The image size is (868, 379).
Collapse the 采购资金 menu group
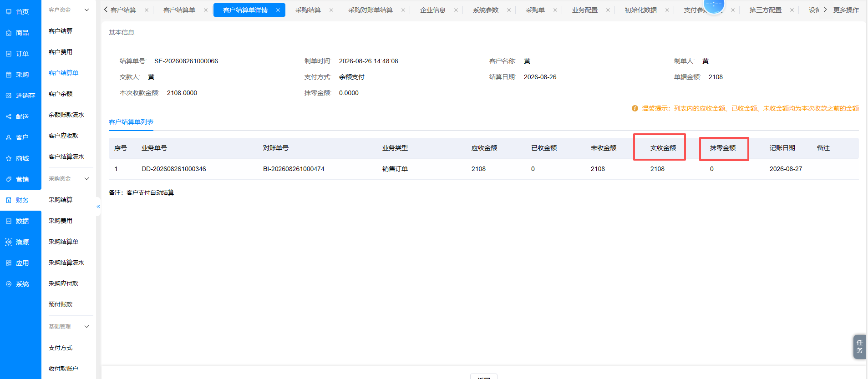coord(87,179)
